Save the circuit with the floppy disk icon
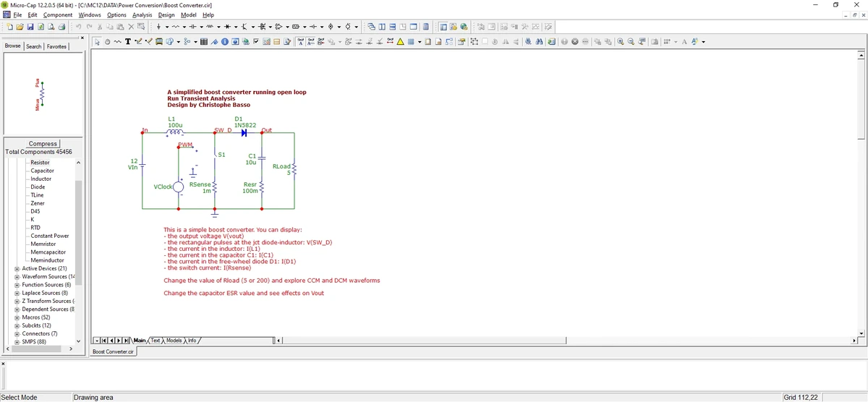 pyautogui.click(x=30, y=27)
